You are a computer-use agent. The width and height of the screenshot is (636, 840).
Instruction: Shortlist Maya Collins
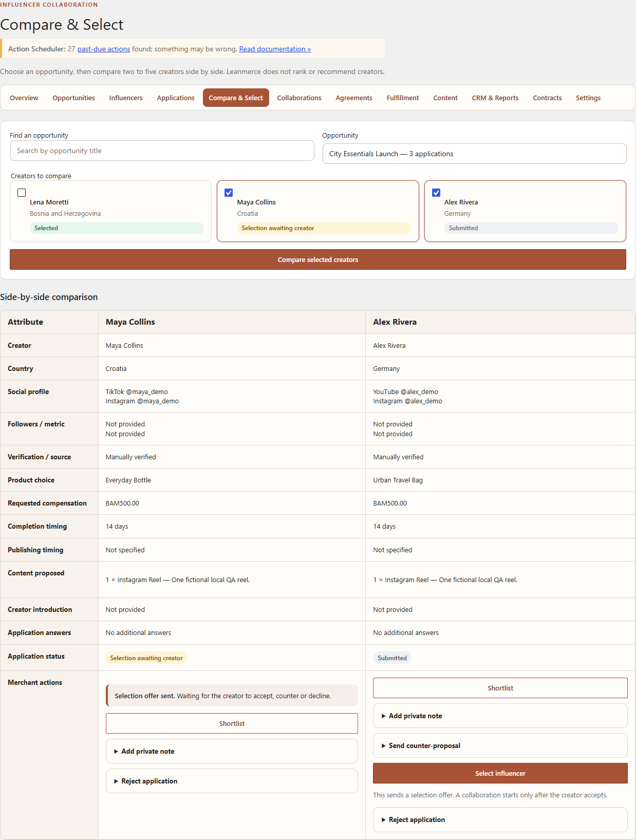pos(232,723)
